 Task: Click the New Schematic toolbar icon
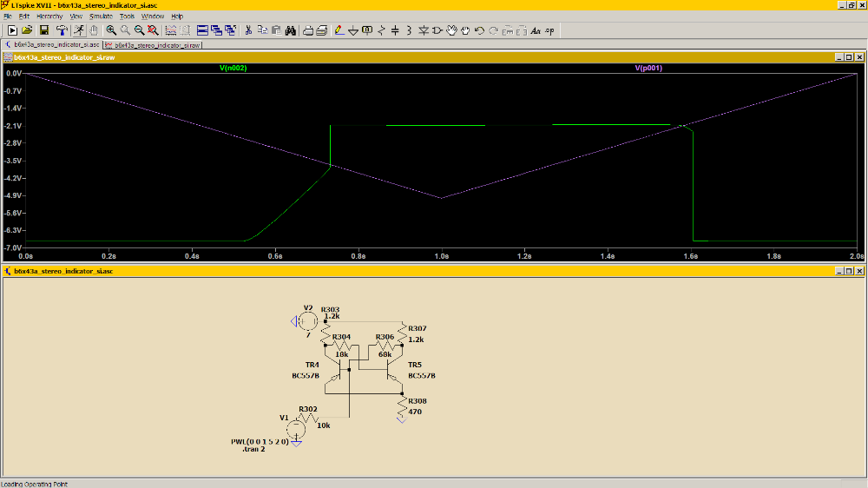(12, 30)
